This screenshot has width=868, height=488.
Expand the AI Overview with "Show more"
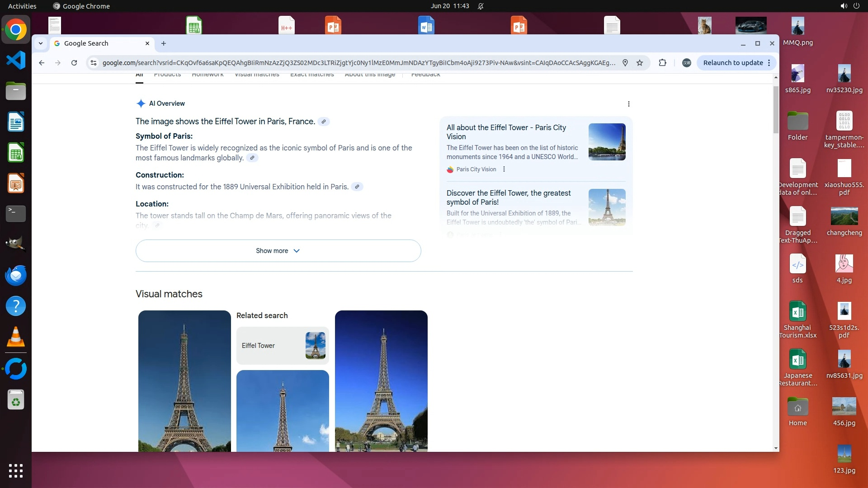coord(278,251)
